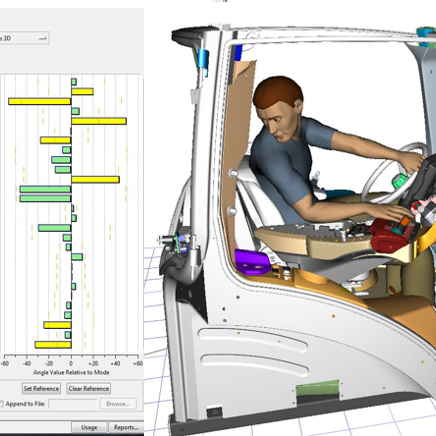The width and height of the screenshot is (436, 436).
Task: Select the longest yellow bar extending toward -60
Action: 40,101
